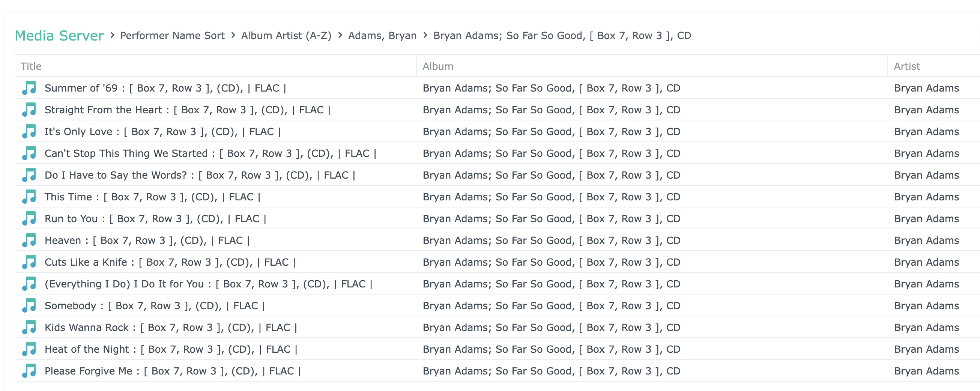The height and width of the screenshot is (391, 980).
Task: Go back to Adams, Bryan breadcrumb
Action: tap(382, 36)
